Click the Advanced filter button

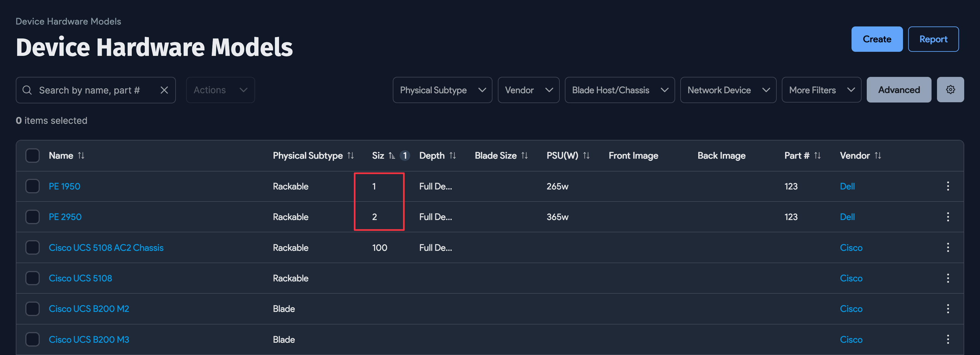[x=899, y=90]
